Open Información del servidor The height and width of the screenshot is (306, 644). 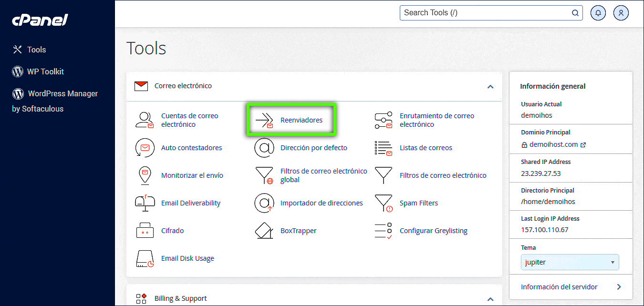(x=559, y=286)
